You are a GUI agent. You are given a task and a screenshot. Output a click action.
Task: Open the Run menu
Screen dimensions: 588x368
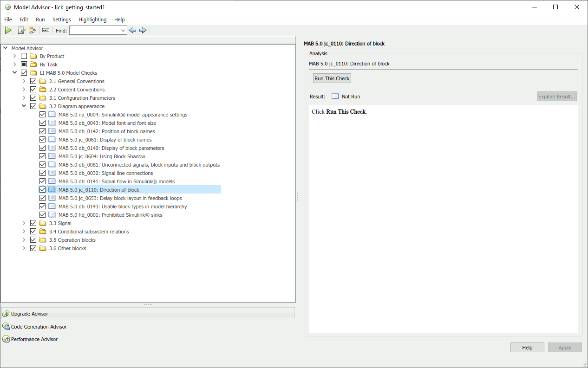point(40,19)
